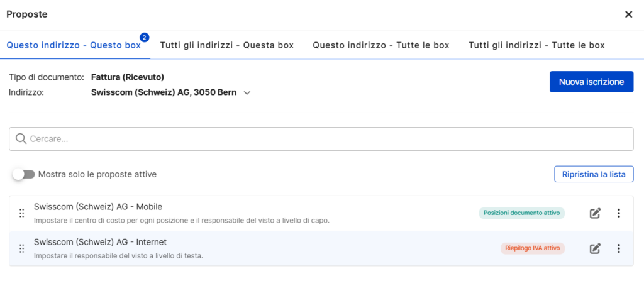This screenshot has height=293, width=644.
Task: Click the Posizioni documento attivo badge
Action: point(521,213)
